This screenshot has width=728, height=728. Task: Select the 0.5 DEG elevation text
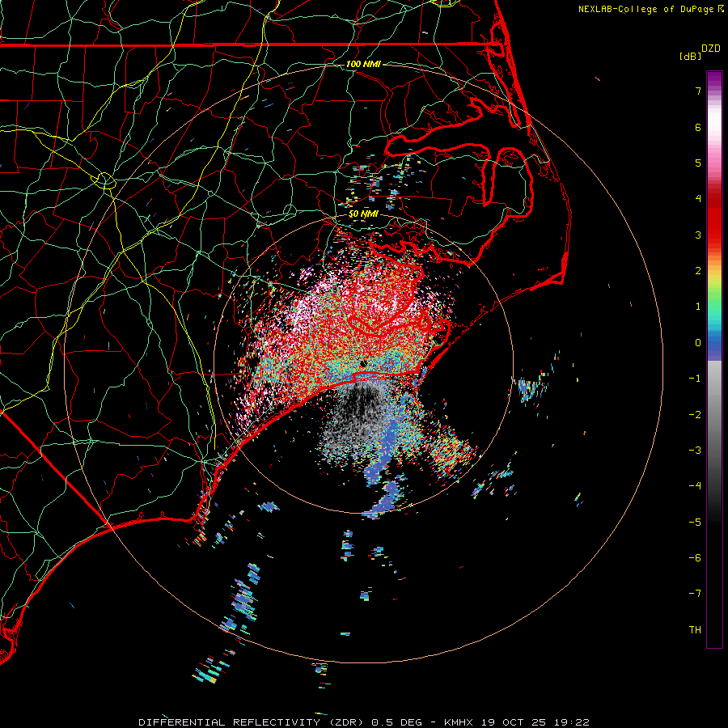397,722
